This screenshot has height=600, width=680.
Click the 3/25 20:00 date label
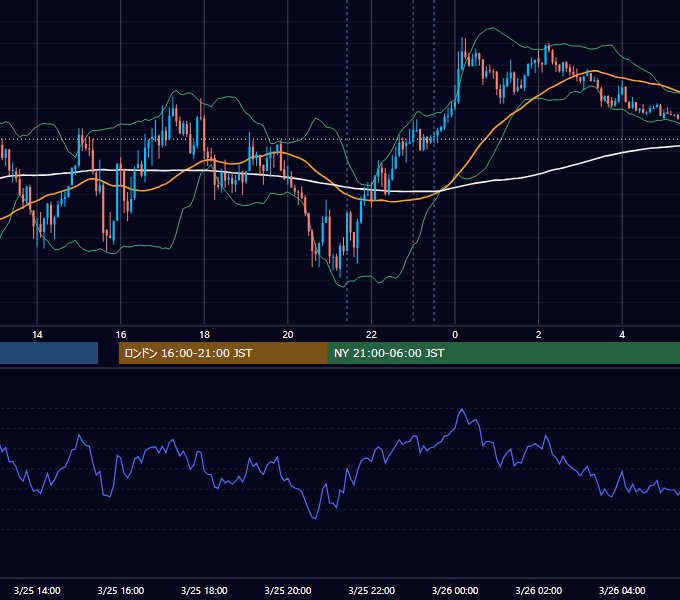(288, 590)
